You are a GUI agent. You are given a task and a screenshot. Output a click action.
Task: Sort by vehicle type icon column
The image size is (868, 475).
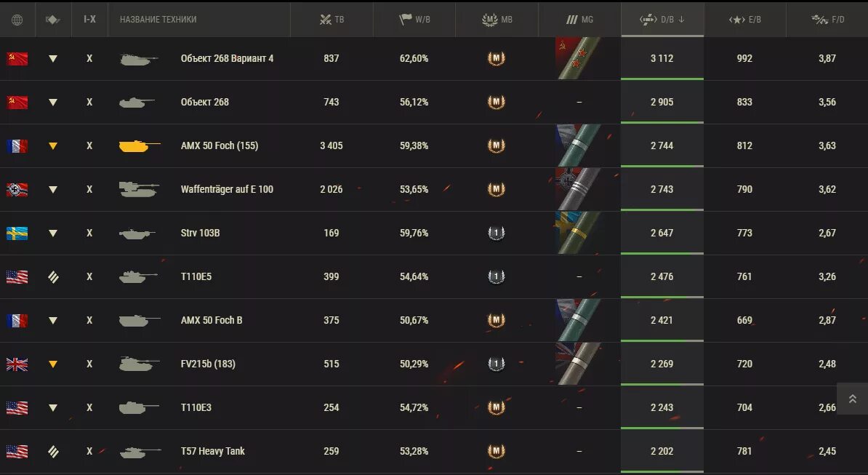tap(52, 20)
